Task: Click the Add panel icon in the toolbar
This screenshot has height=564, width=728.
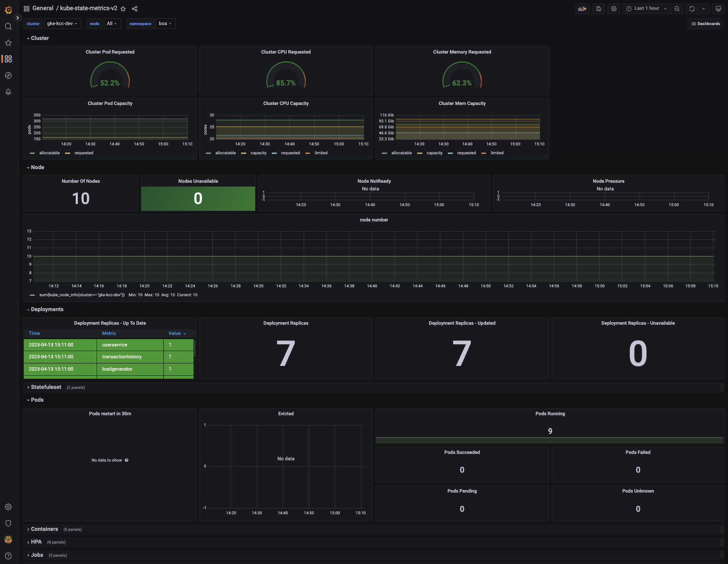Action: tap(582, 9)
